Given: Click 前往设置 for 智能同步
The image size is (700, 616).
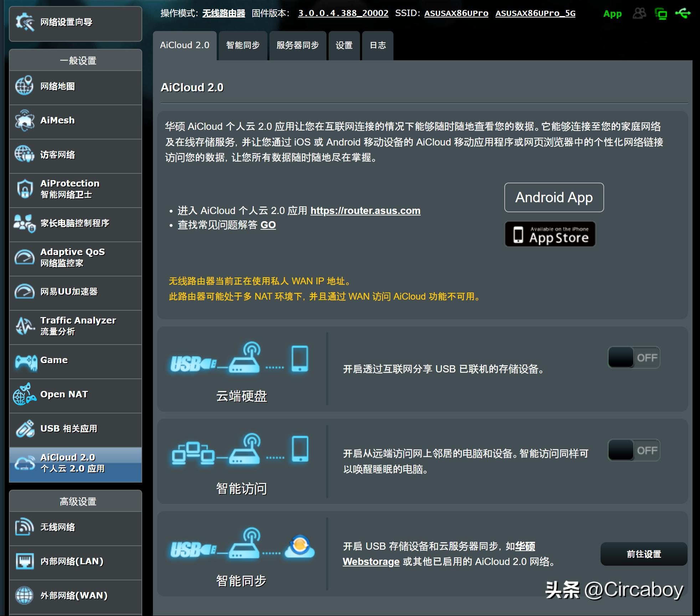Looking at the screenshot, I should pyautogui.click(x=643, y=554).
